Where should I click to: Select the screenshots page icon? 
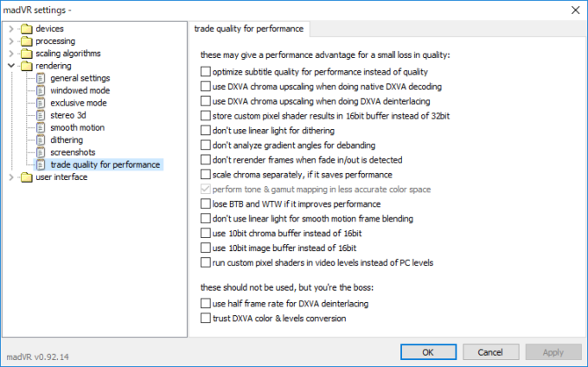(x=41, y=151)
